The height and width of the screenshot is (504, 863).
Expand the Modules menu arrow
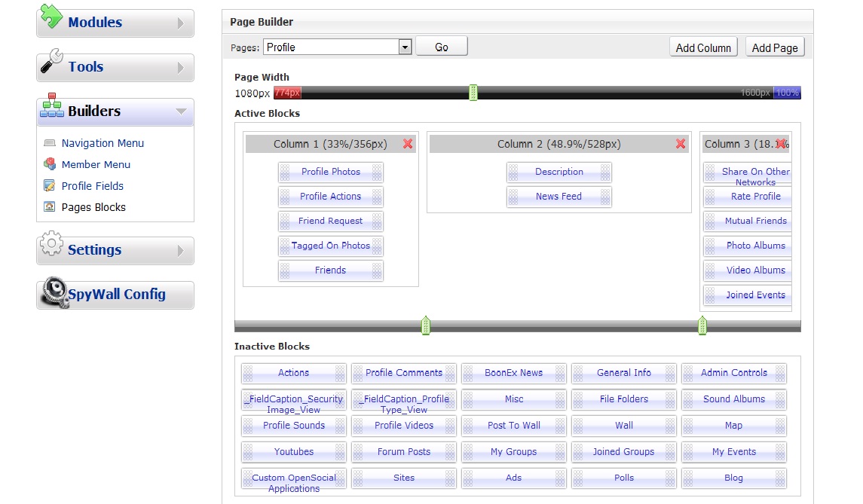pos(181,23)
